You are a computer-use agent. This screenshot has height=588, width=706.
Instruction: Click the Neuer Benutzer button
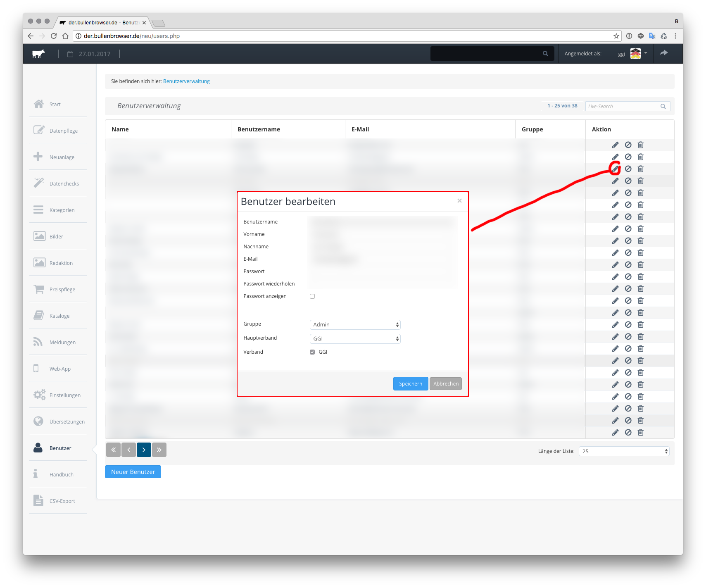click(x=133, y=472)
